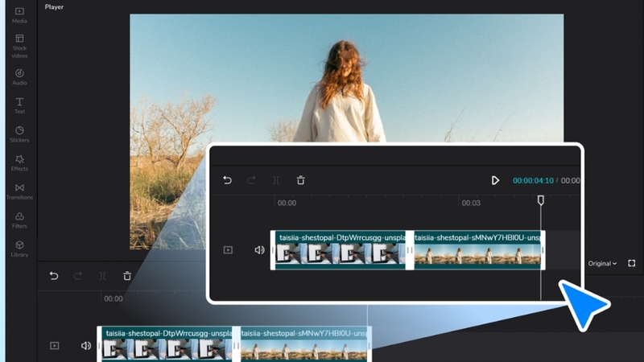Click the redo arrow inside the magnified callout
Image resolution: width=644 pixels, height=362 pixels.
(x=251, y=180)
